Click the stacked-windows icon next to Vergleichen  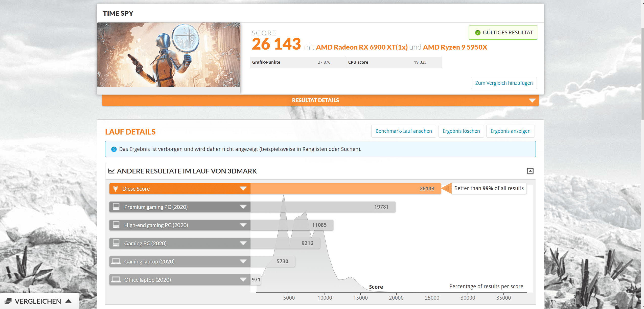(x=8, y=301)
